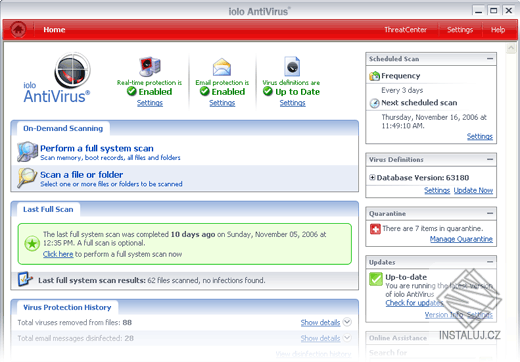Open Virus definitions Settings link under Up to Date
520x362 pixels.
tap(292, 103)
